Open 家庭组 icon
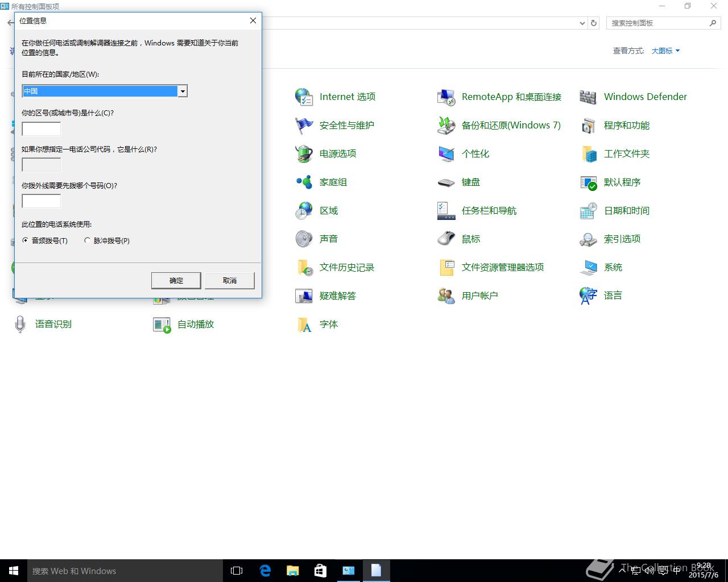This screenshot has height=582, width=728. 304,182
